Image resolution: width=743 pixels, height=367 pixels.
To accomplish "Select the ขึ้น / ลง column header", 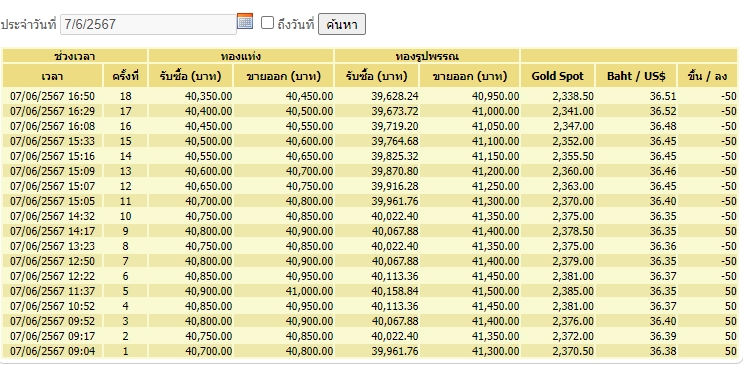I will [x=707, y=76].
